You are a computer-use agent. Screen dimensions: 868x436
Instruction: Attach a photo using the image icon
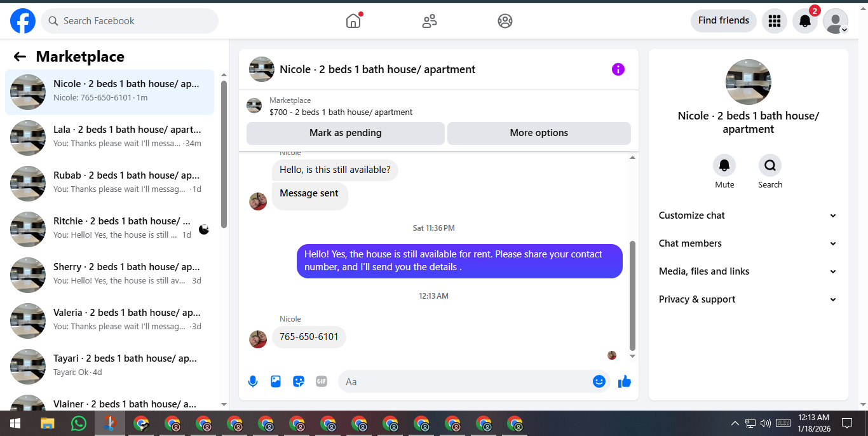click(x=276, y=381)
